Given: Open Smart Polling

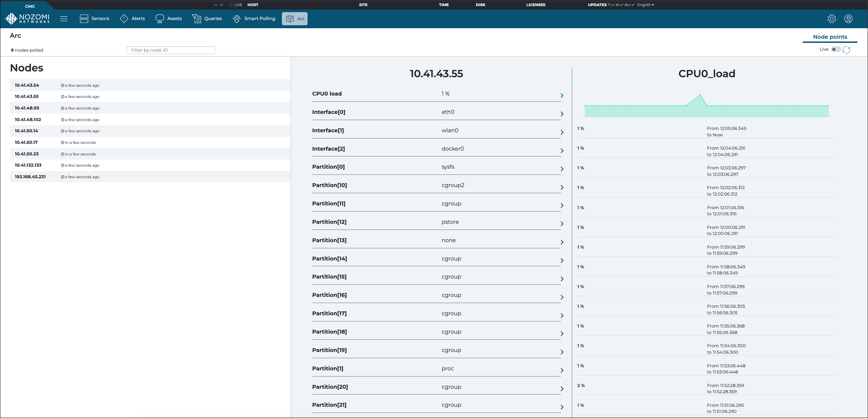Looking at the screenshot, I should click(254, 19).
